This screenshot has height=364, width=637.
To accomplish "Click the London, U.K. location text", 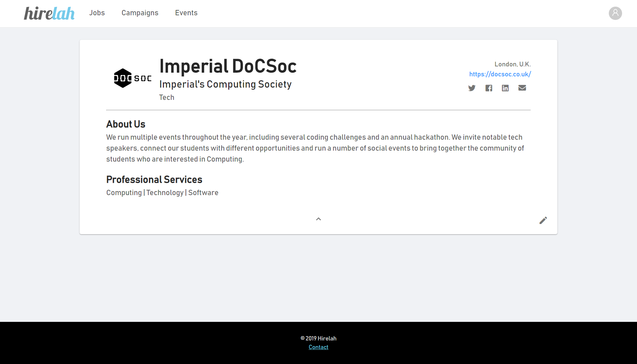I will [x=513, y=64].
